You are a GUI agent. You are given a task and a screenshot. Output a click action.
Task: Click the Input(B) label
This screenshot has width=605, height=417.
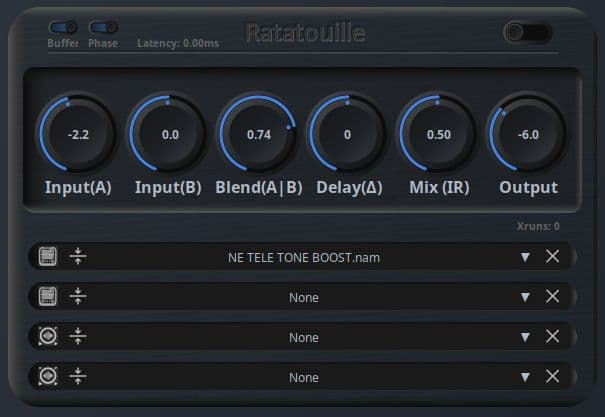pyautogui.click(x=168, y=187)
